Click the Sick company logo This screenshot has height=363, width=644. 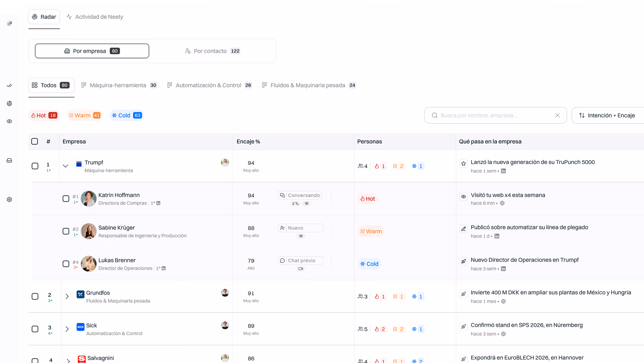(80, 327)
